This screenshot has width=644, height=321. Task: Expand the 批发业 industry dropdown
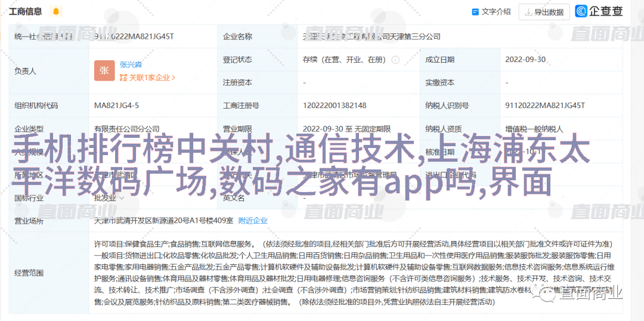(x=122, y=197)
